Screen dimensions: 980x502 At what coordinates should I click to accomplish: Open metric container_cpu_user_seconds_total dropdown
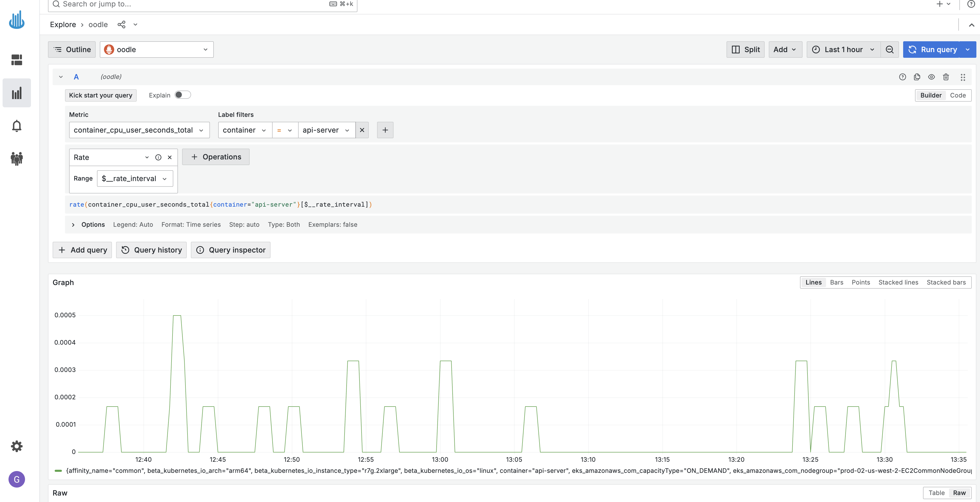[x=139, y=130]
